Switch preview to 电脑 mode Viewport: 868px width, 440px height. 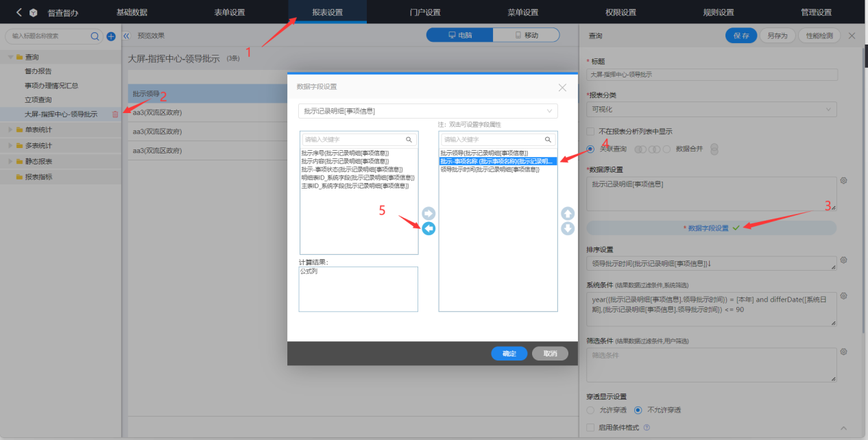(460, 35)
